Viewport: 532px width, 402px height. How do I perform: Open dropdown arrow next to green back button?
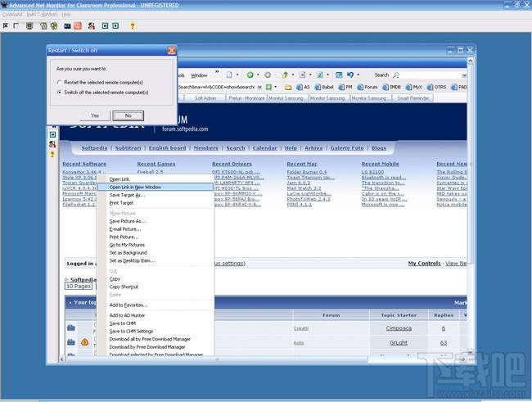258,75
